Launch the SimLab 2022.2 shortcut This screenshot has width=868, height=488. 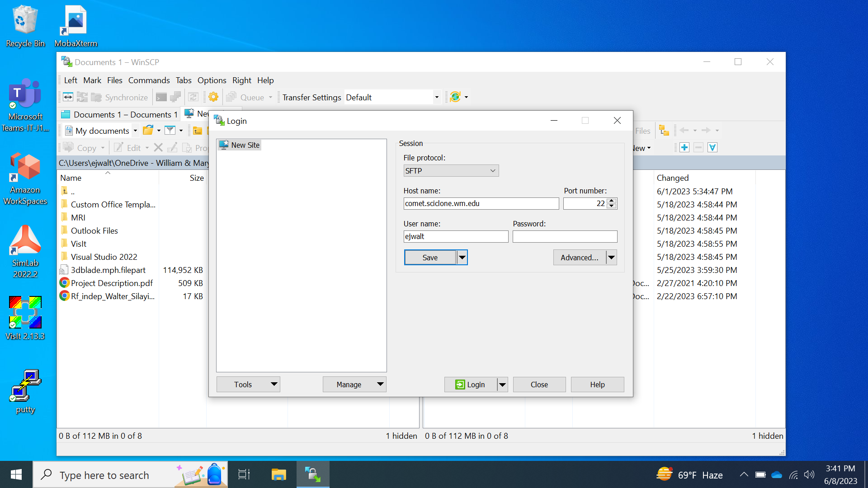pyautogui.click(x=25, y=252)
